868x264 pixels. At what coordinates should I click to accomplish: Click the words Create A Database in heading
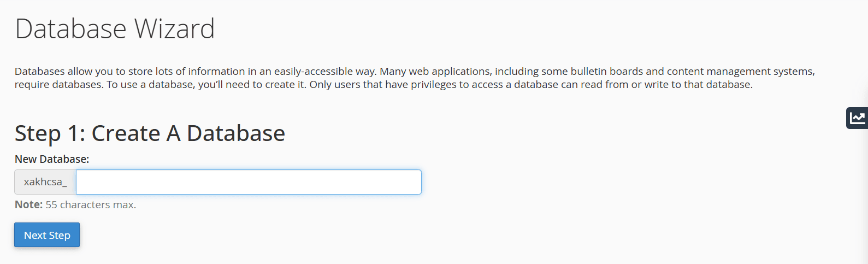pyautogui.click(x=188, y=133)
